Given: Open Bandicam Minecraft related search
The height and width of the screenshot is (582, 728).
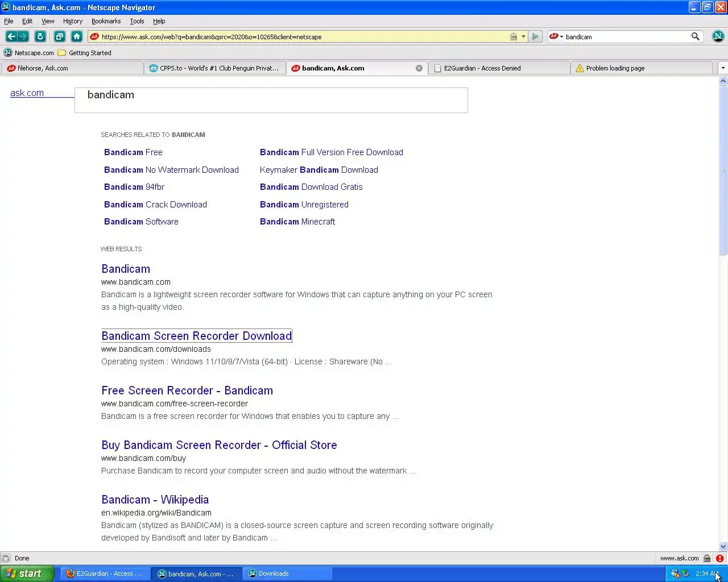Looking at the screenshot, I should 297,222.
